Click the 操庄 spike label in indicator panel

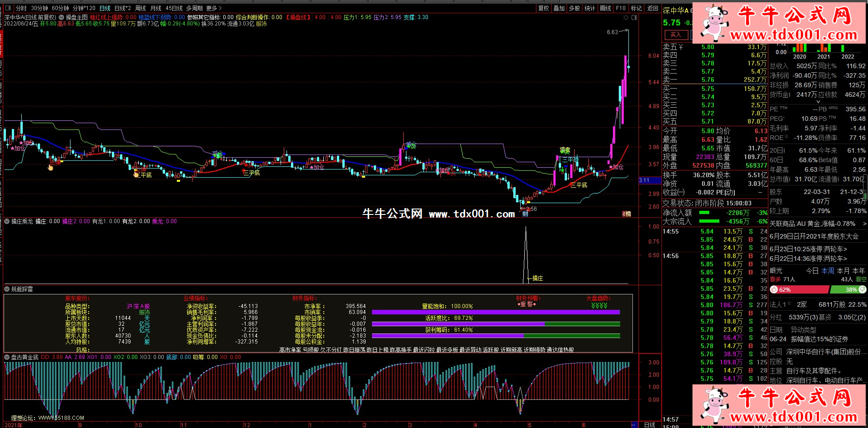click(x=537, y=278)
